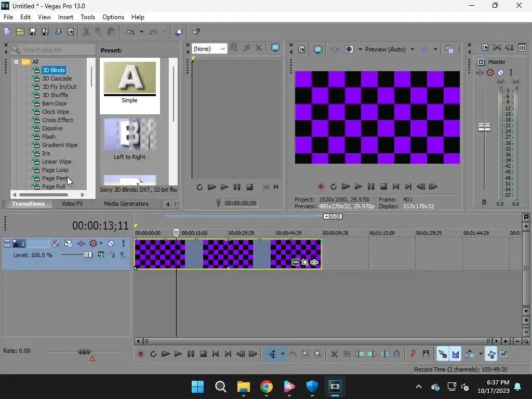The image size is (532, 399).
Task: Expand trimmer transport more-buttons chevron
Action: tap(276, 187)
